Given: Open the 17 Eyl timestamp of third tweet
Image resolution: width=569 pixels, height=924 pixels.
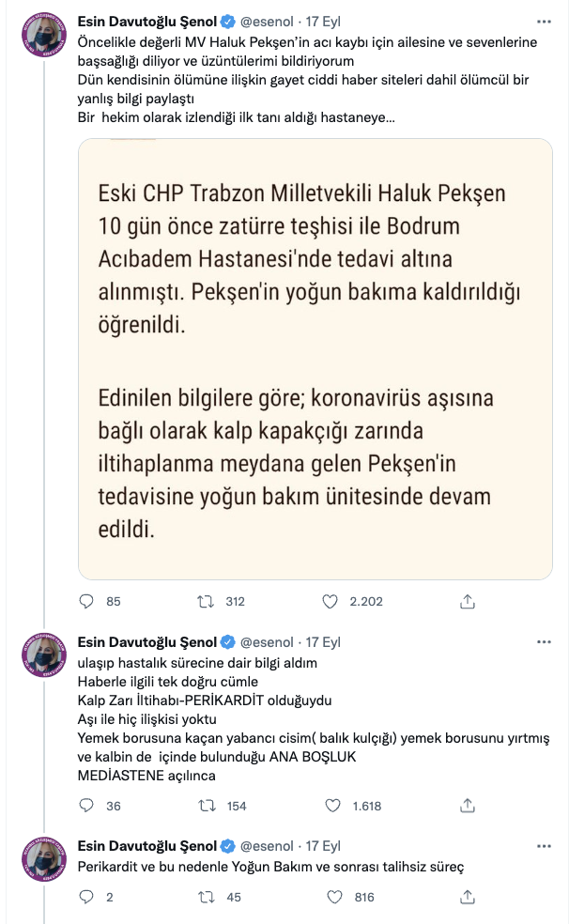Looking at the screenshot, I should 324,845.
